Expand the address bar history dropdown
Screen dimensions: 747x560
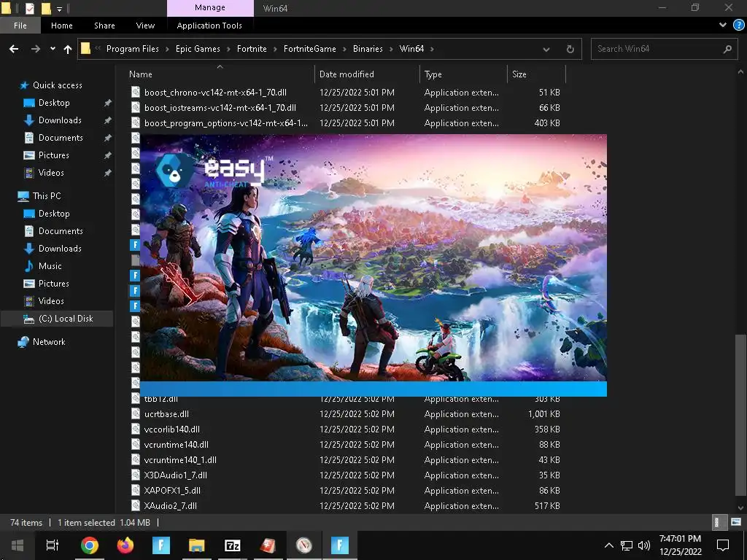pos(546,49)
